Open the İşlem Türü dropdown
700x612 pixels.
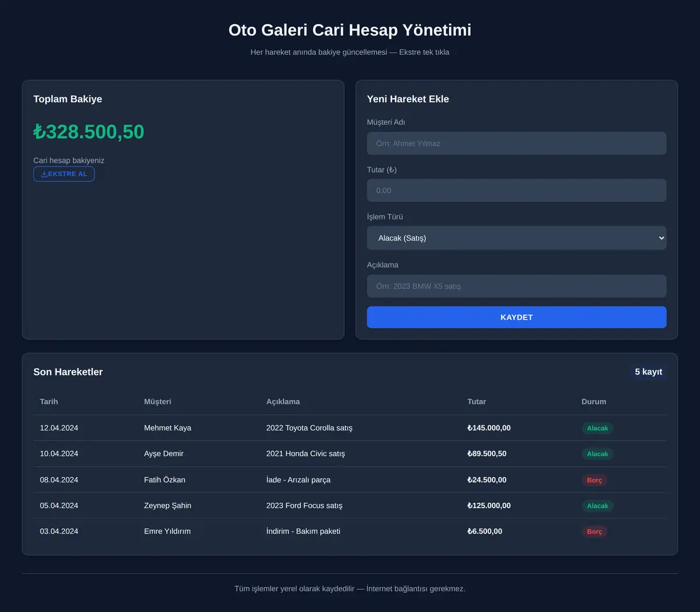(x=516, y=238)
